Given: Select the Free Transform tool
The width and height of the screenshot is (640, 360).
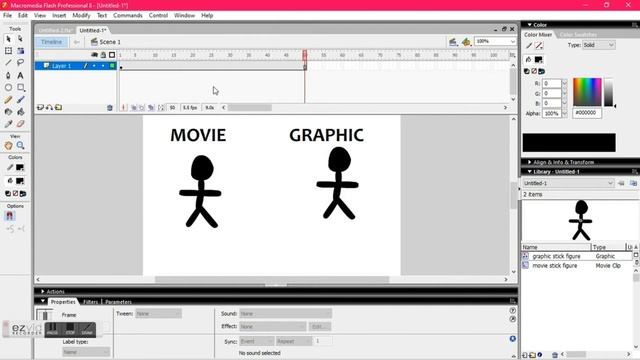Looking at the screenshot, I should click(x=8, y=51).
